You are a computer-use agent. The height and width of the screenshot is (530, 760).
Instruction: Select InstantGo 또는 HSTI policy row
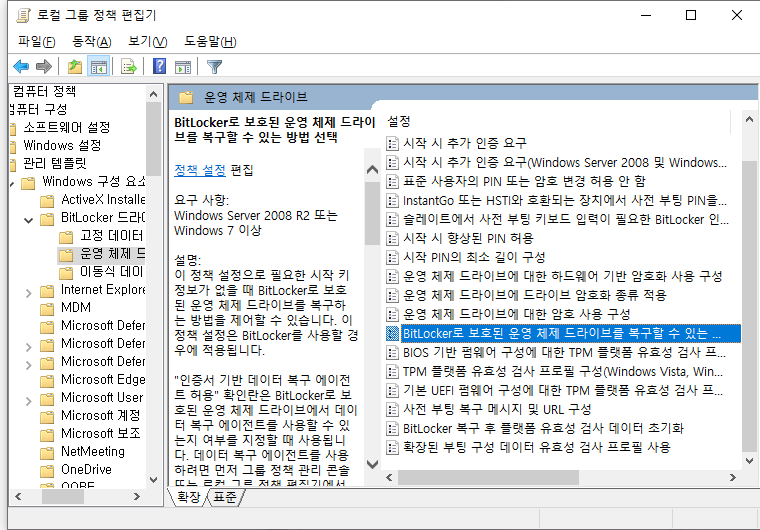[564, 200]
